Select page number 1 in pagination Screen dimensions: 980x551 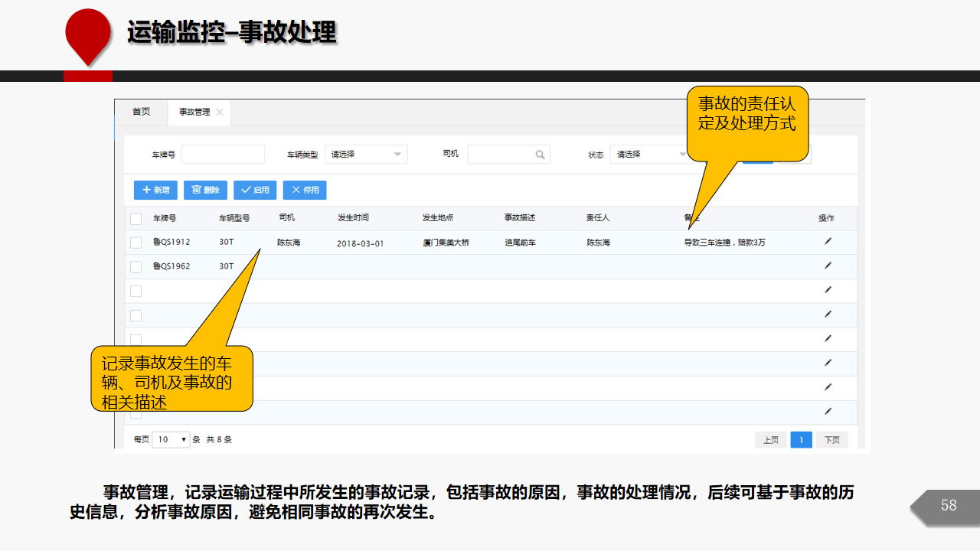pyautogui.click(x=801, y=440)
